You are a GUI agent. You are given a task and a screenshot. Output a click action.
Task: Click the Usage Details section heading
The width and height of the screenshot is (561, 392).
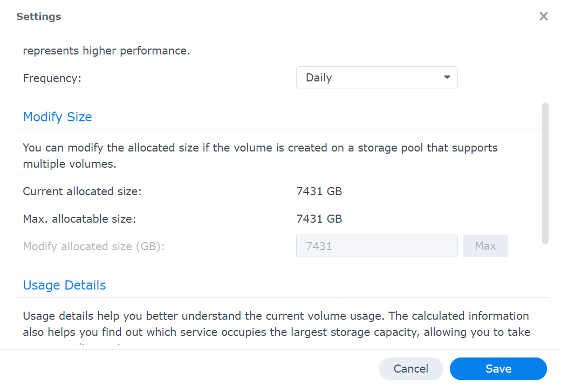click(64, 285)
